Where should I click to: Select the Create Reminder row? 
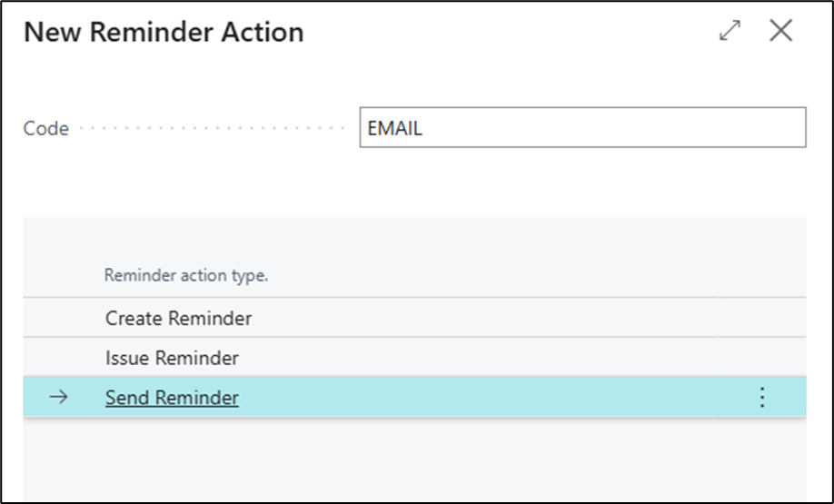click(x=178, y=319)
